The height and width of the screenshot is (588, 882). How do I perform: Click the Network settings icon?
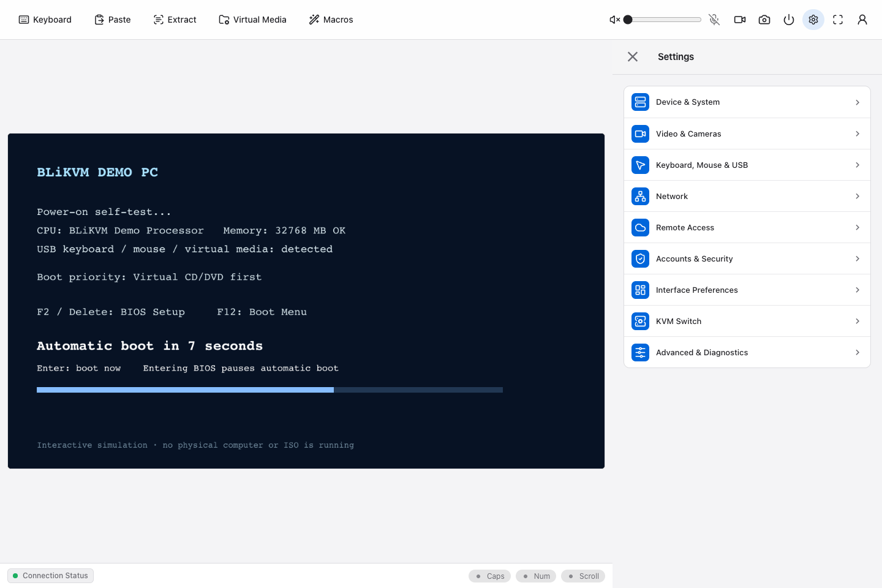click(x=640, y=196)
